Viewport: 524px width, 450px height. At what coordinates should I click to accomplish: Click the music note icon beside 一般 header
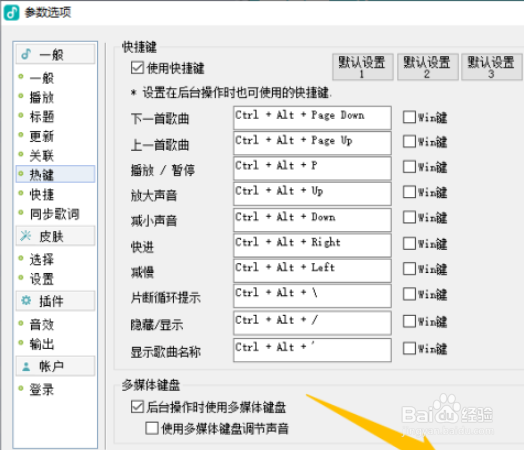pyautogui.click(x=26, y=54)
